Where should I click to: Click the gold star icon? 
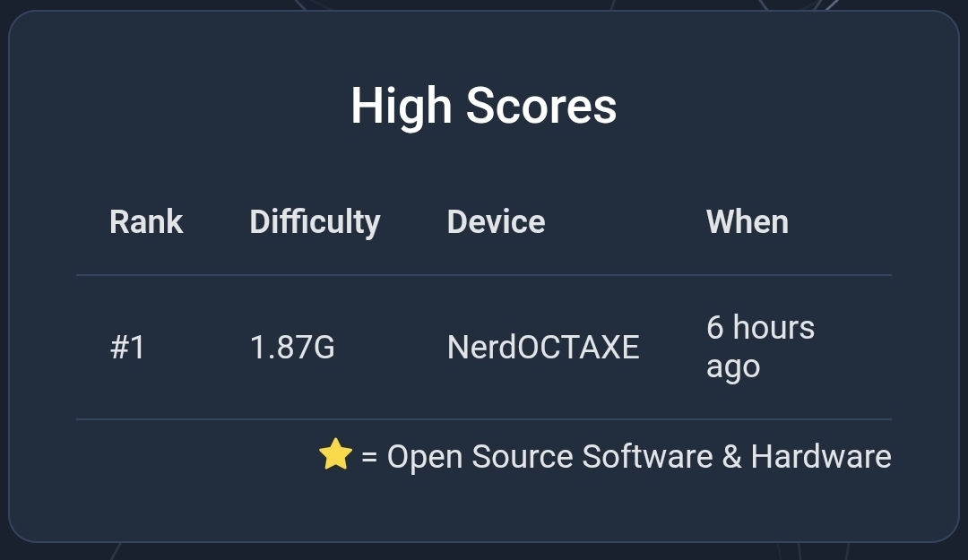click(x=335, y=455)
